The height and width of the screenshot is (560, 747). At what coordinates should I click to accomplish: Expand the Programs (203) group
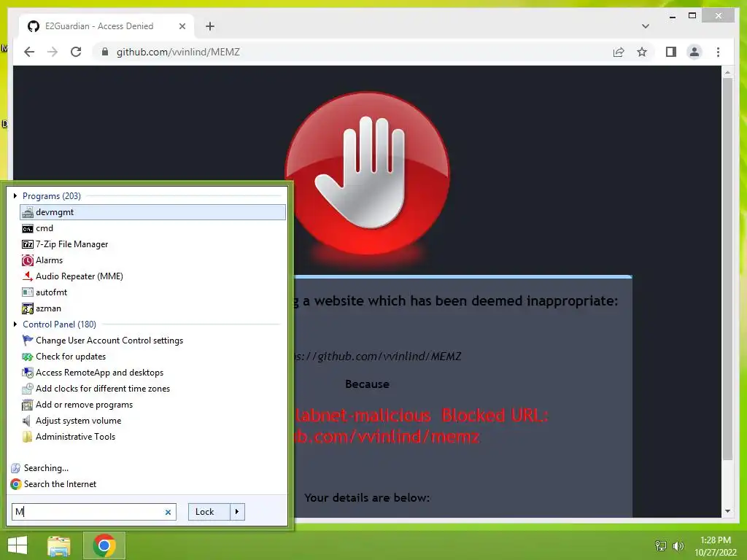pos(15,195)
